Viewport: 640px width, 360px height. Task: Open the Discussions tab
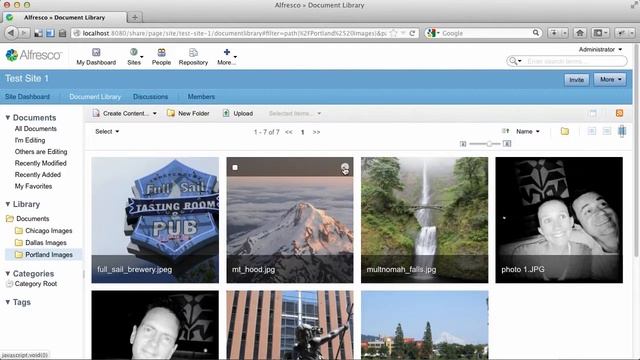pyautogui.click(x=150, y=97)
